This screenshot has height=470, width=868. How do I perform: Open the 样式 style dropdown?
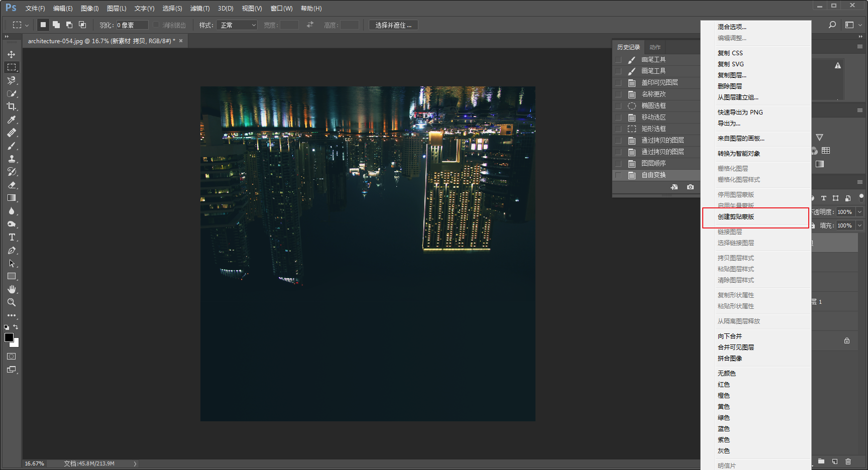pyautogui.click(x=237, y=25)
